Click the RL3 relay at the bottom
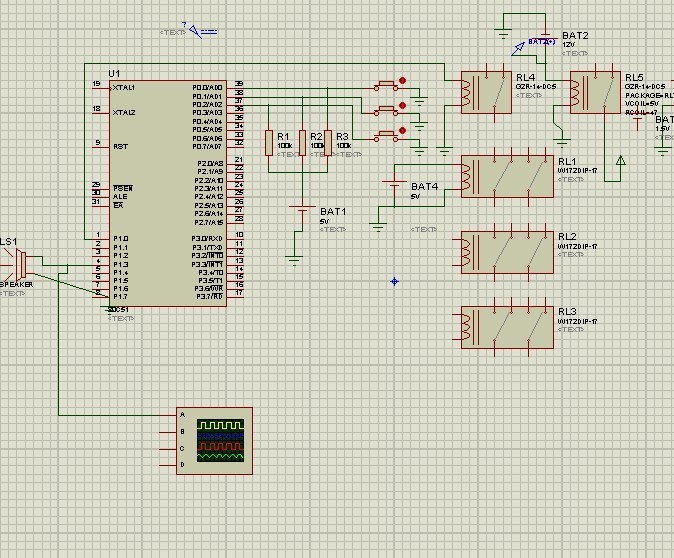Screen dimensions: 674x558 coord(505,326)
